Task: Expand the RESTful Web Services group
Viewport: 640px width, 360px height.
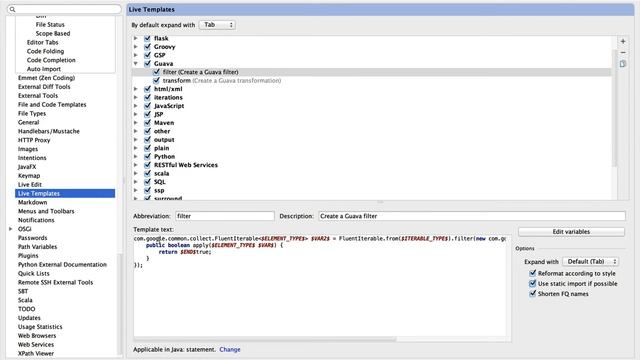Action: [x=136, y=165]
